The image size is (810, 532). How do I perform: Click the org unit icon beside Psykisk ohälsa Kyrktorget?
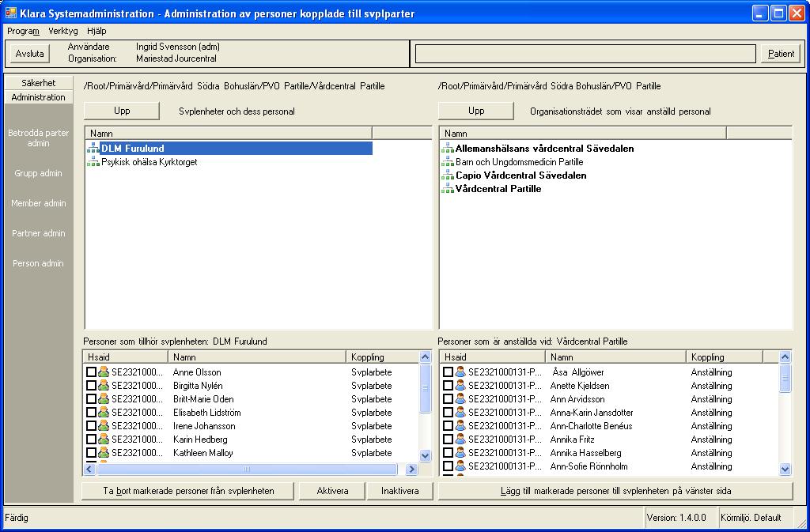click(x=93, y=162)
